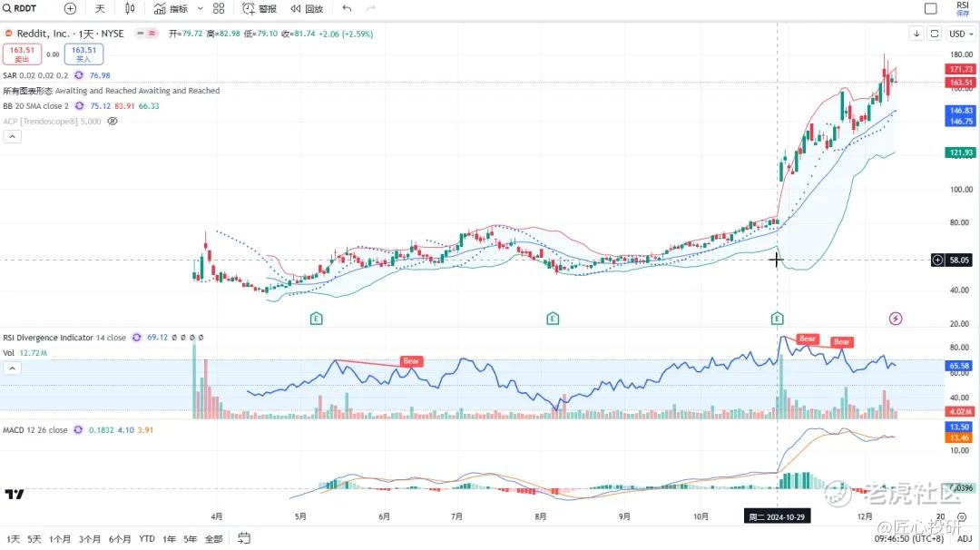Click the MACD indicator loading icon

(x=78, y=430)
